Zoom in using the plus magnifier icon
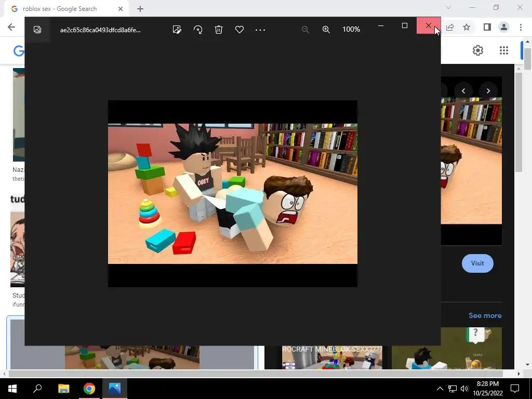 [326, 30]
